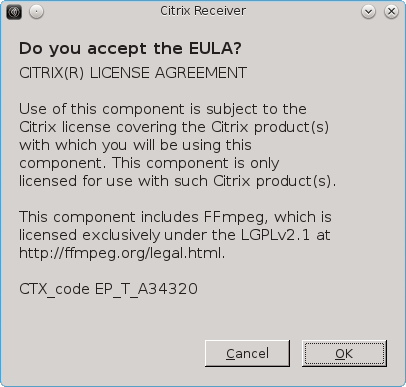Minimize the dialog with the down-chevron button

click(x=368, y=12)
